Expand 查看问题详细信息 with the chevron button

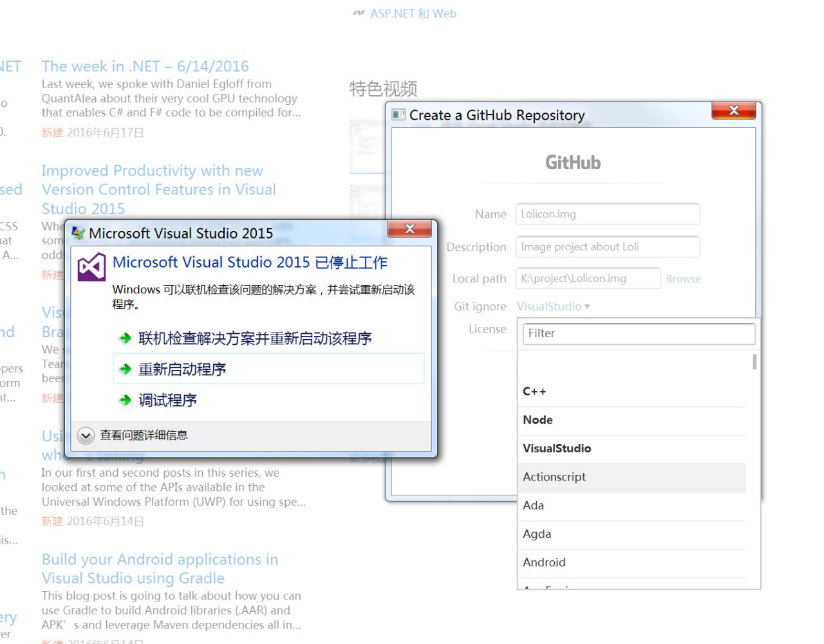click(x=86, y=436)
